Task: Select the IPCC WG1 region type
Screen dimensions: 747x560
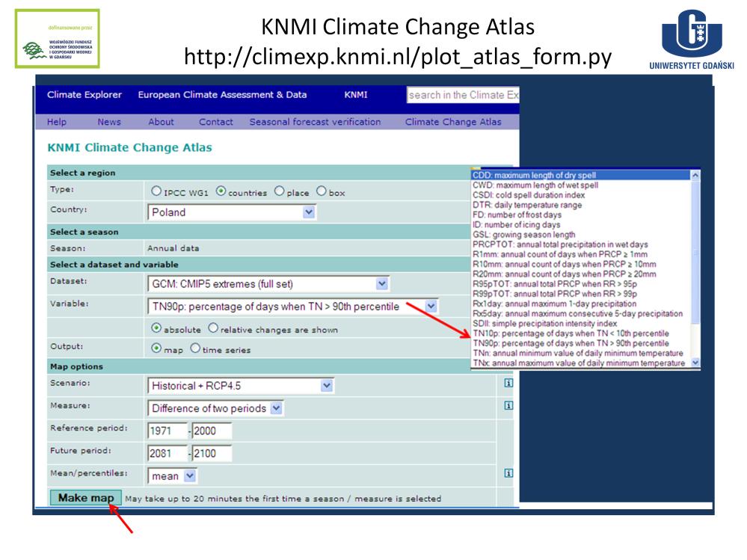Action: (x=156, y=191)
